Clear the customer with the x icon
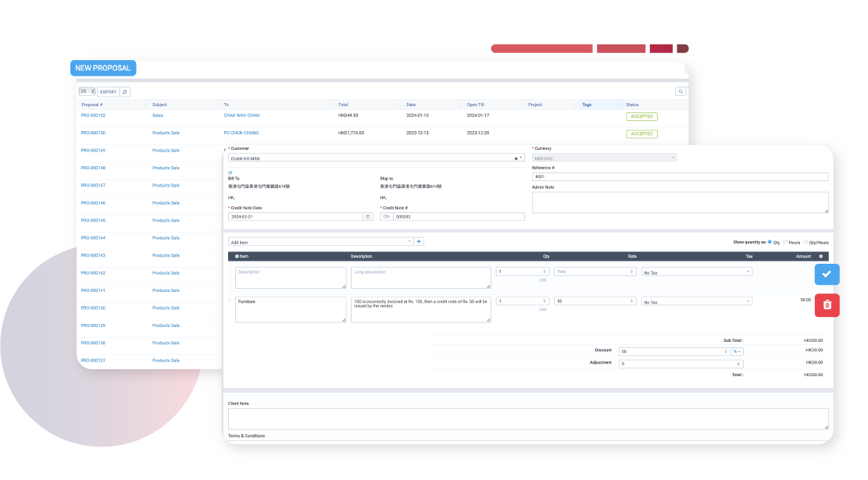Image resolution: width=868 pixels, height=480 pixels. (x=516, y=158)
